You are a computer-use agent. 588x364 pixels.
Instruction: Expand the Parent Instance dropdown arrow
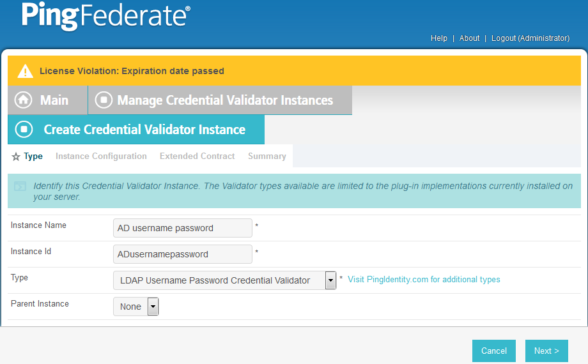pos(153,307)
